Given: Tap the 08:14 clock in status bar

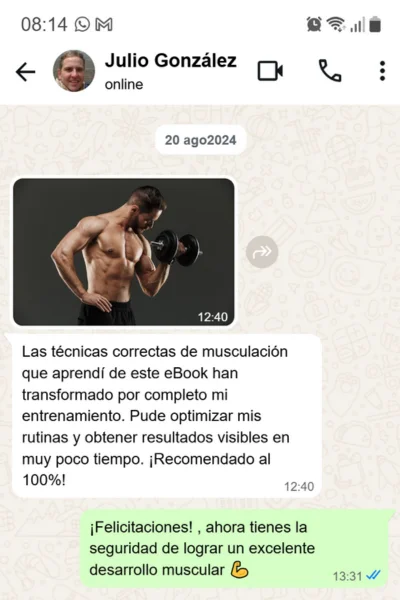Looking at the screenshot, I should (x=44, y=25).
